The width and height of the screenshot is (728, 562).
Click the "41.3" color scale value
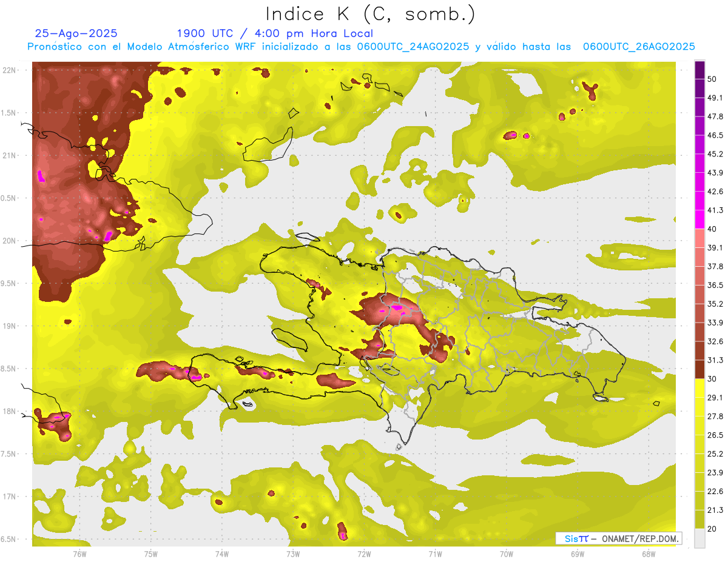[x=715, y=210]
